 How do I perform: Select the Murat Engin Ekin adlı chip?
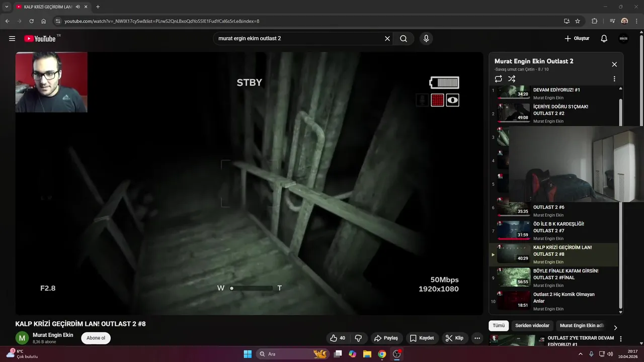[582, 326]
